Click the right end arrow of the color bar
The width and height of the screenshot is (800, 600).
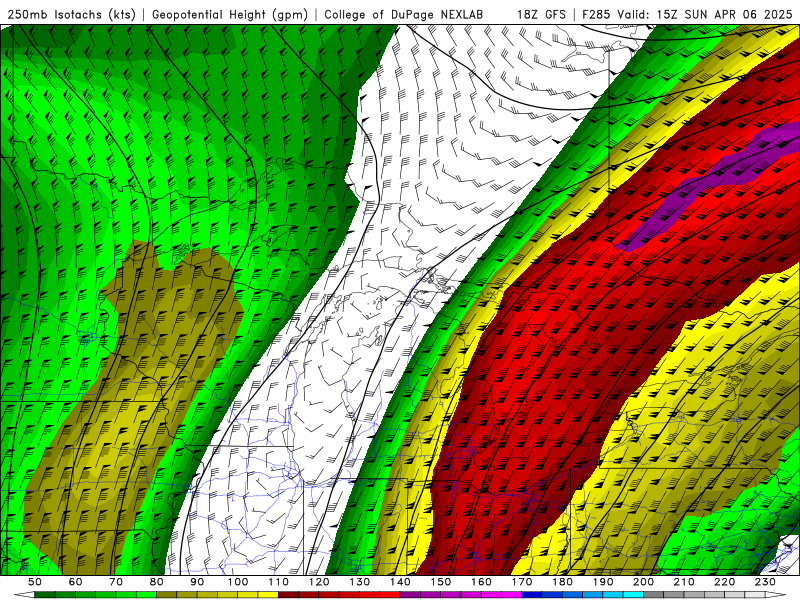click(776, 594)
